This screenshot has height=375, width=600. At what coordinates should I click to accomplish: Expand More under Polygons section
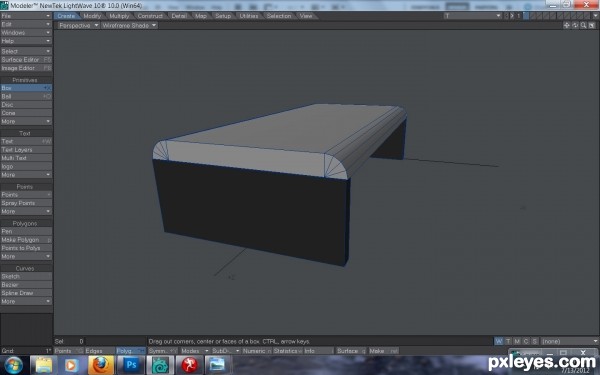[26, 256]
